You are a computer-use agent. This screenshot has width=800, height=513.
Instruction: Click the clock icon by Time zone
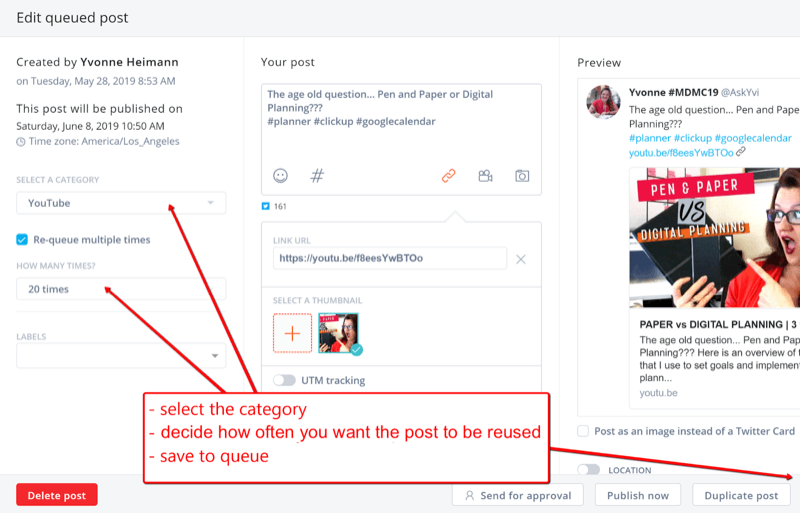point(20,142)
